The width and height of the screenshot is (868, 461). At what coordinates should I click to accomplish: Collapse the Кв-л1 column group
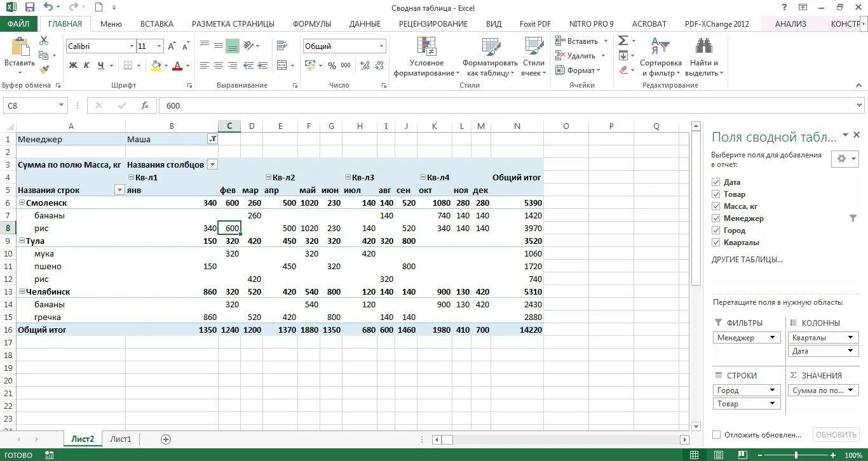(131, 177)
